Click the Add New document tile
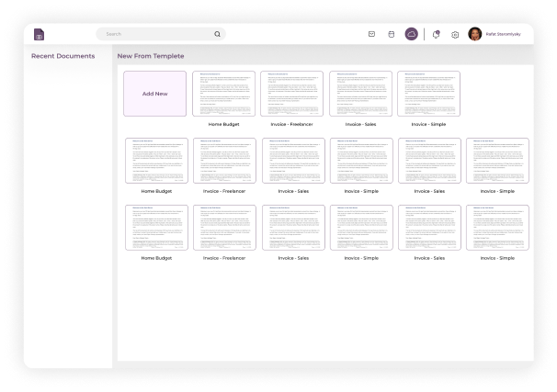Viewport: 557px width, 392px height. coord(154,94)
